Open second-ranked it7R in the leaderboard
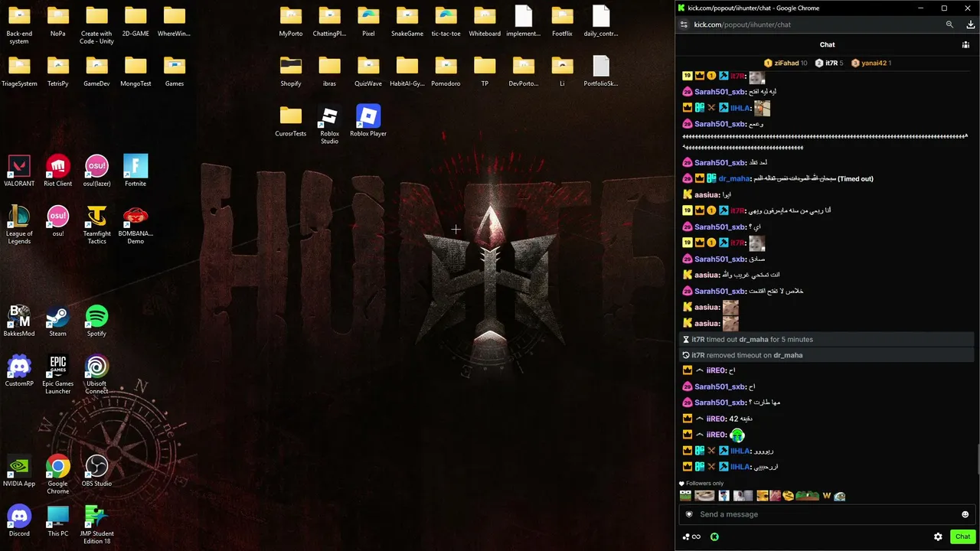The height and width of the screenshot is (551, 980). coord(829,63)
